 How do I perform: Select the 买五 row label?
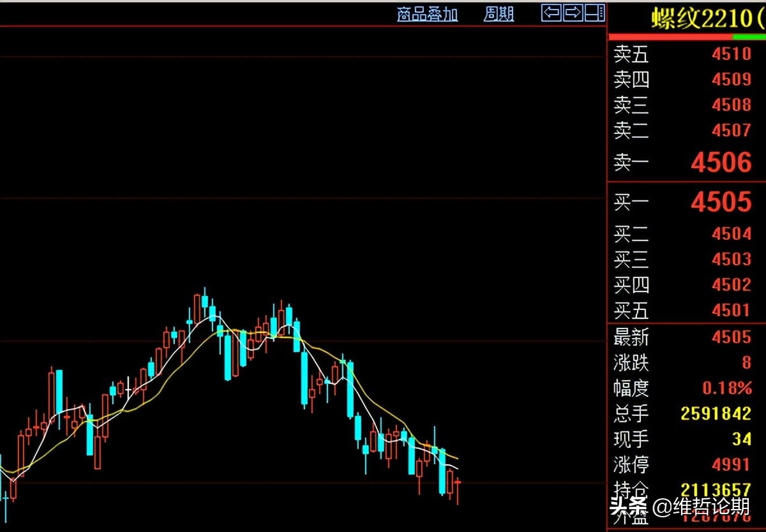click(631, 311)
